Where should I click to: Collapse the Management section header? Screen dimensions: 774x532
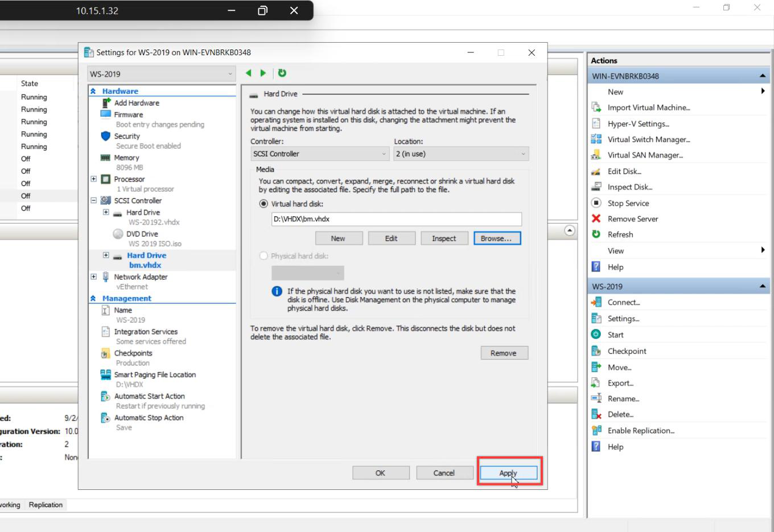coord(93,298)
